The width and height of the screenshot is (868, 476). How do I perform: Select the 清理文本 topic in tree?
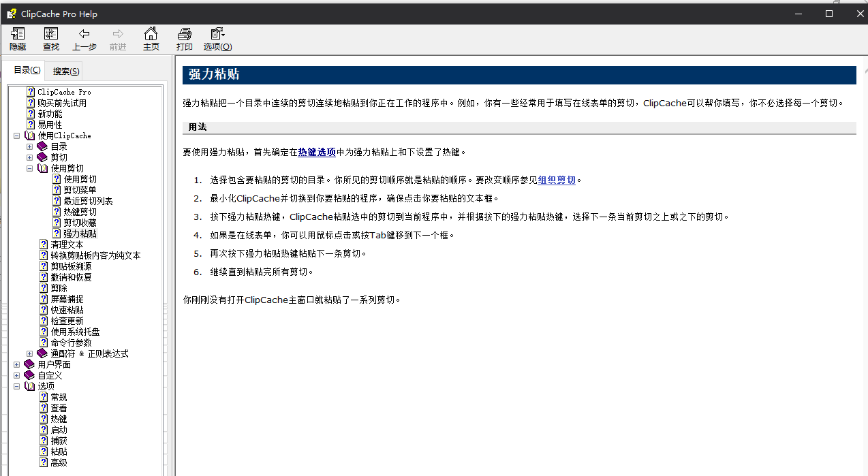point(67,244)
